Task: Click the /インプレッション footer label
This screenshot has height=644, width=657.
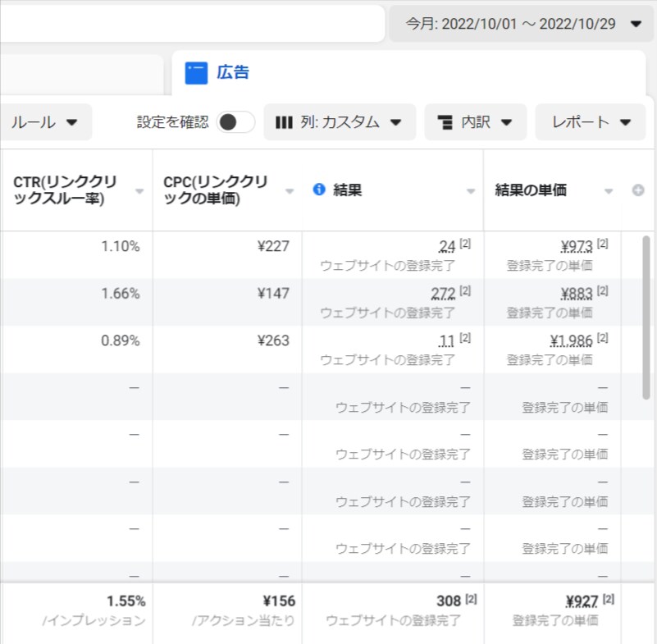Action: pyautogui.click(x=94, y=620)
